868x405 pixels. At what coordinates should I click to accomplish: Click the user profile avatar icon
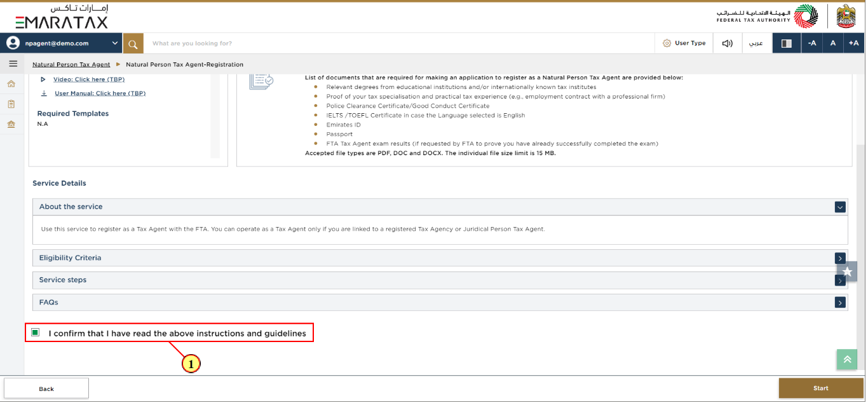13,43
